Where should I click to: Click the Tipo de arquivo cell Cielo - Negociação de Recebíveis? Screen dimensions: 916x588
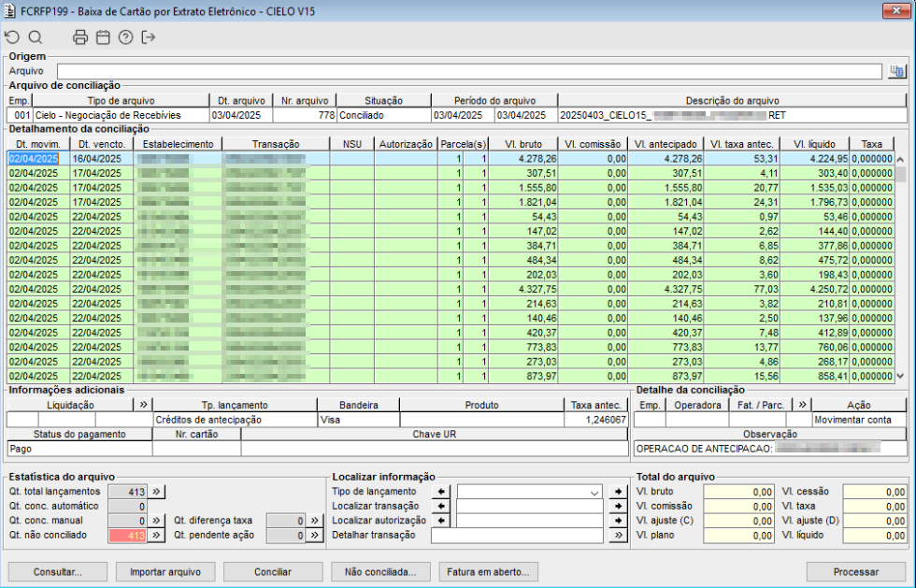coord(121,115)
